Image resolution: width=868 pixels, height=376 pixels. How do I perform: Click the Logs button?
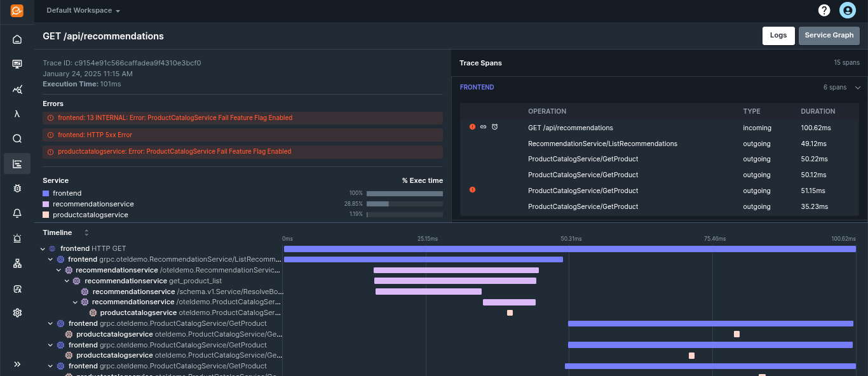click(778, 36)
